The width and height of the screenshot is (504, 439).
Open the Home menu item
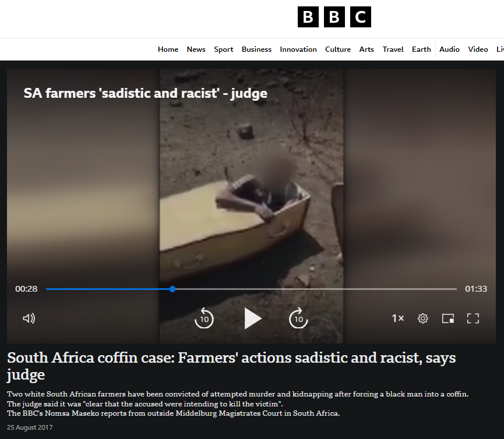pyautogui.click(x=168, y=49)
